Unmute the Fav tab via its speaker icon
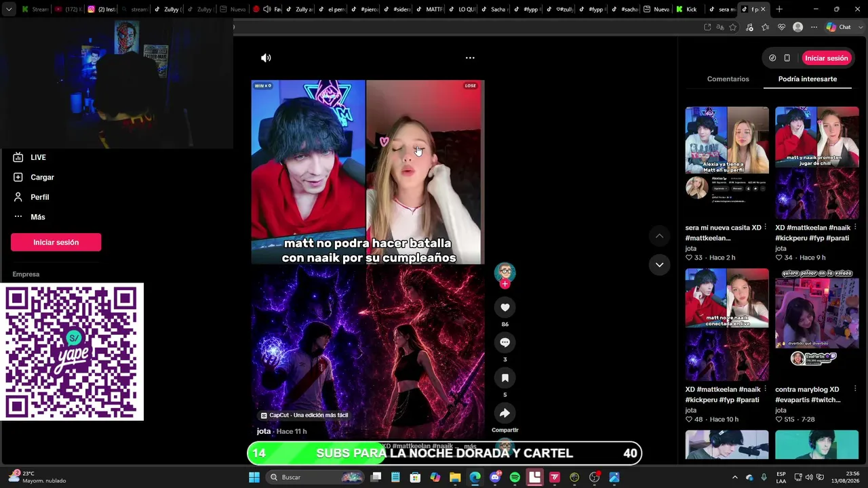Image resolution: width=868 pixels, height=488 pixels. point(267,9)
